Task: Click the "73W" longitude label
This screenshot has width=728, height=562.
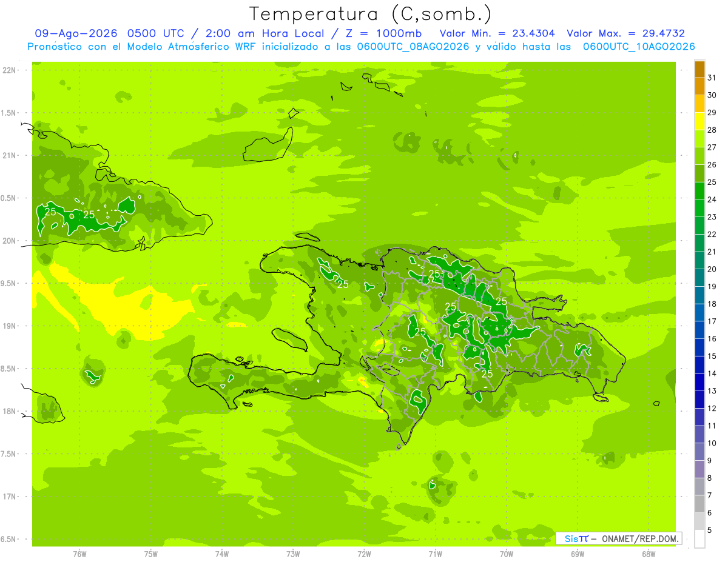Action: [293, 554]
